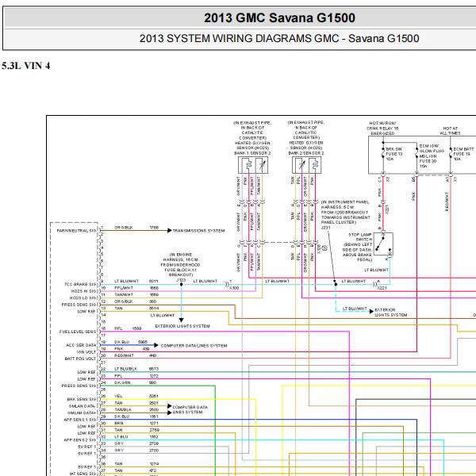Click circuit number '2709' on pin 33
Viewport: 476px width, 476px height.
click(154, 443)
